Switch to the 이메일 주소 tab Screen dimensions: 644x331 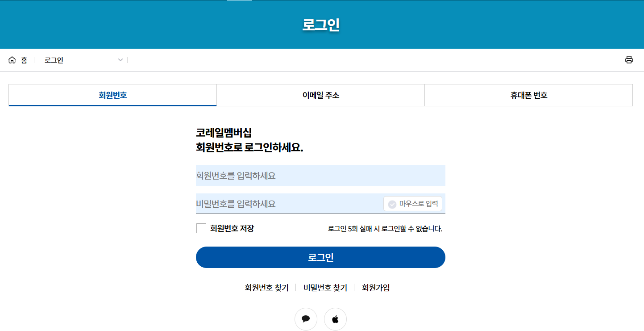tap(320, 95)
